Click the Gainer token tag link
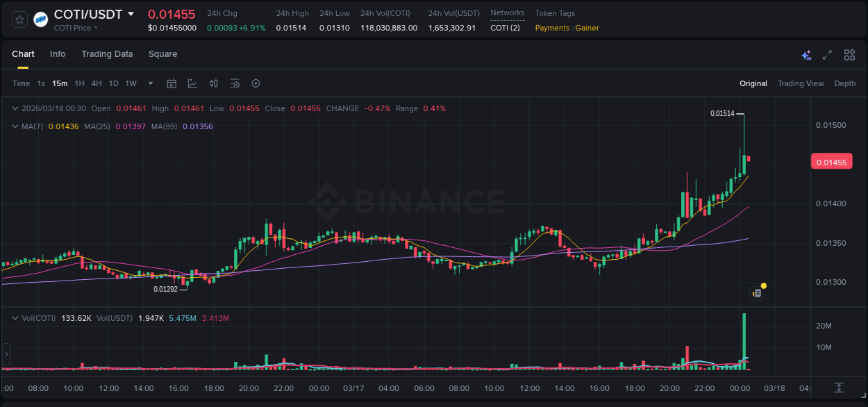This screenshot has width=868, height=407. point(587,28)
